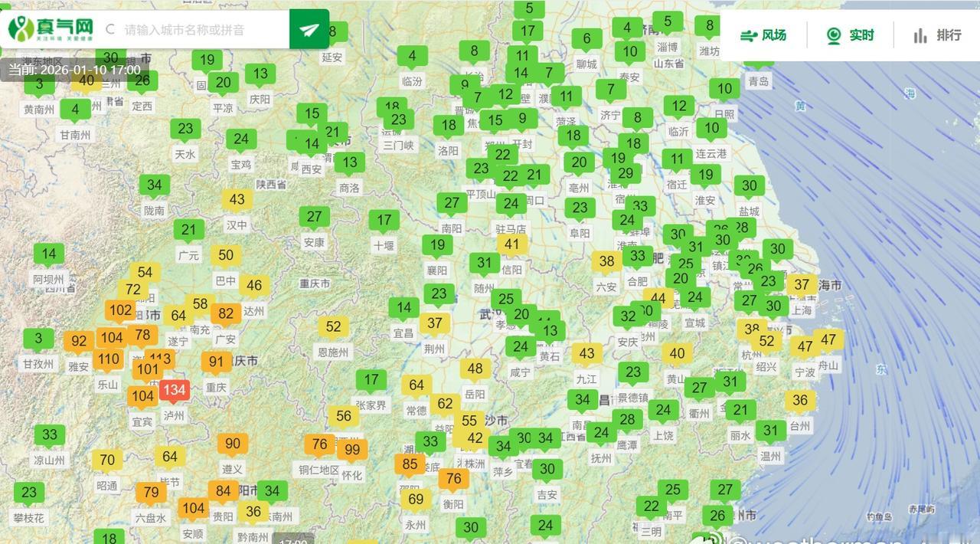Click the 69 marker above 永州

[x=416, y=500]
